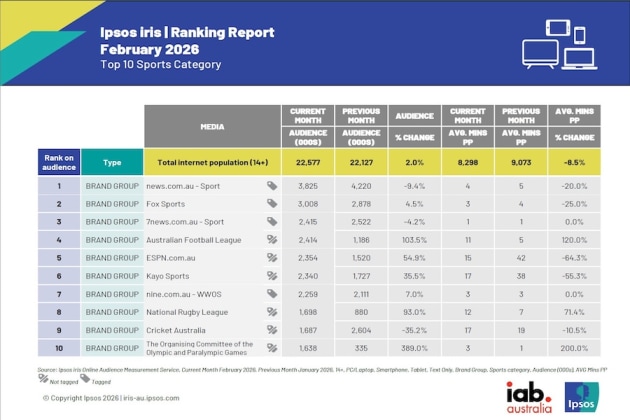This screenshot has width=630, height=420.
Task: Click the Top 10 Sports Category subtitle
Action: point(161,64)
